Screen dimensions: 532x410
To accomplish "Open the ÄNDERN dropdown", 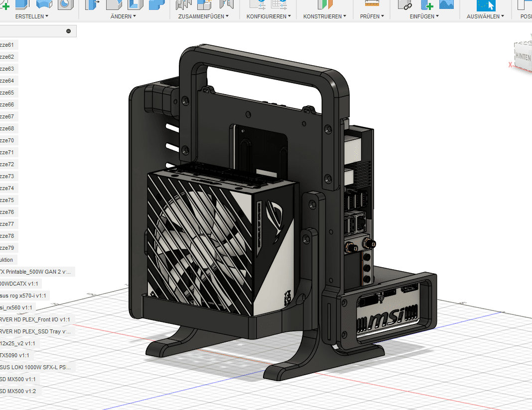I will pos(123,16).
